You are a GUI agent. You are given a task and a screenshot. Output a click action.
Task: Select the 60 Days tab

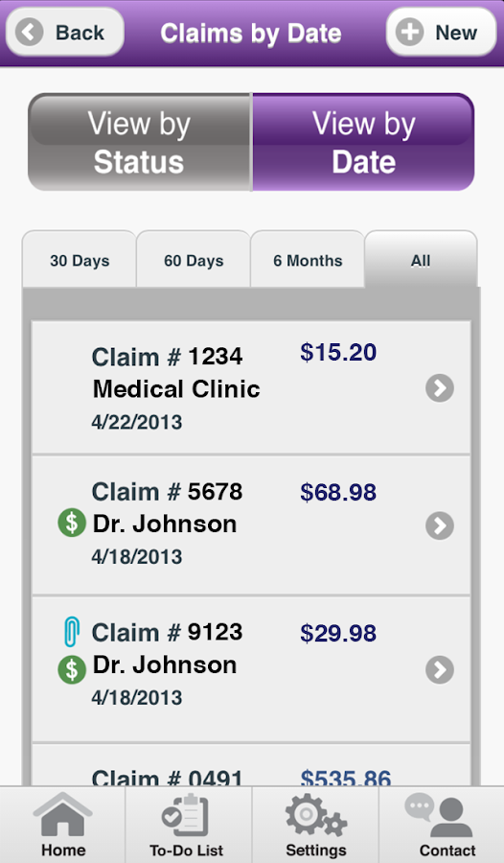tap(194, 260)
